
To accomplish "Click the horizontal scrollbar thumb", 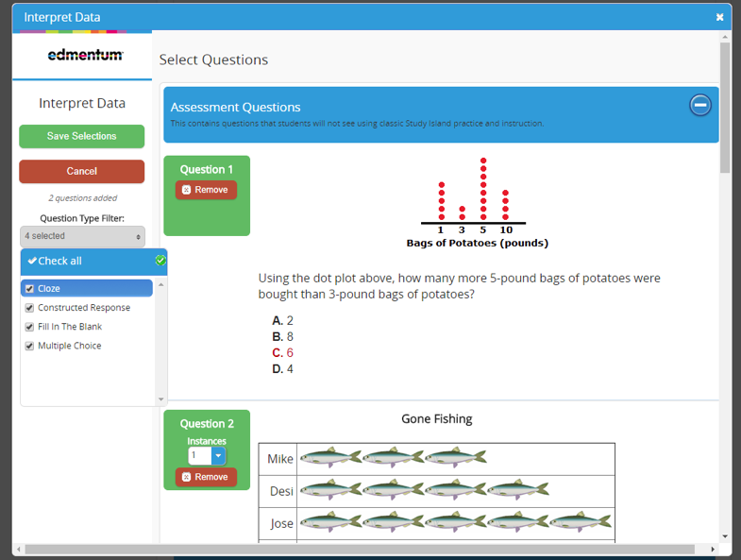I will pos(360,549).
